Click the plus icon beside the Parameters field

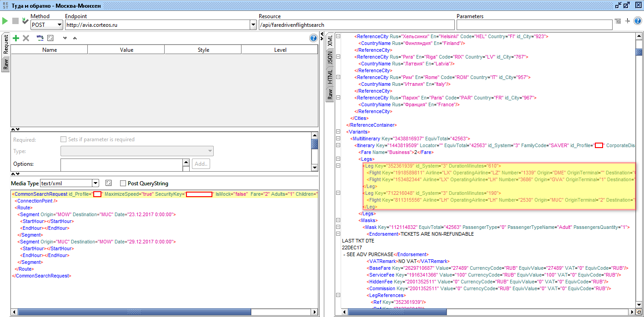[x=628, y=21]
